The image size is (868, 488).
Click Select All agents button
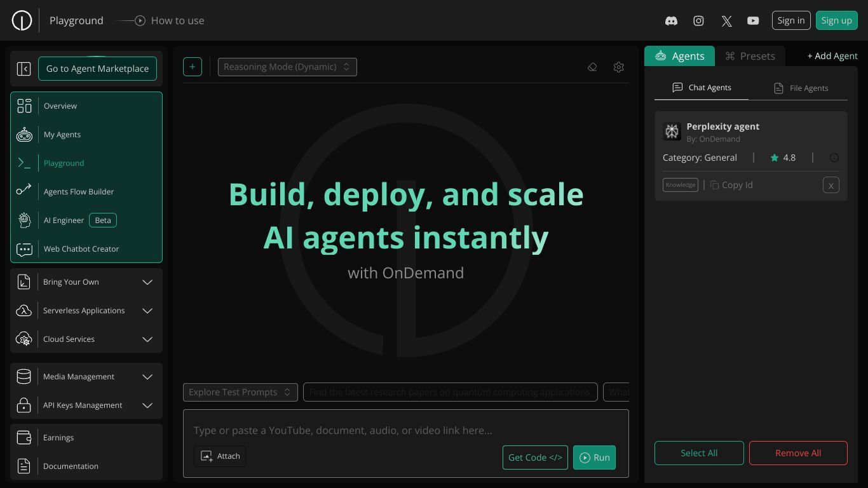[699, 453]
